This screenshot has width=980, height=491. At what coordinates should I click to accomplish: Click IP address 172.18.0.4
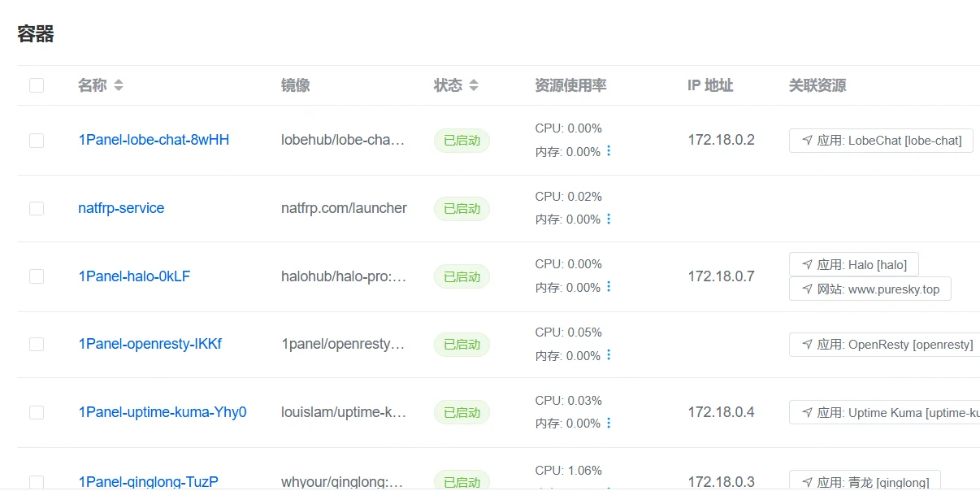tap(722, 412)
